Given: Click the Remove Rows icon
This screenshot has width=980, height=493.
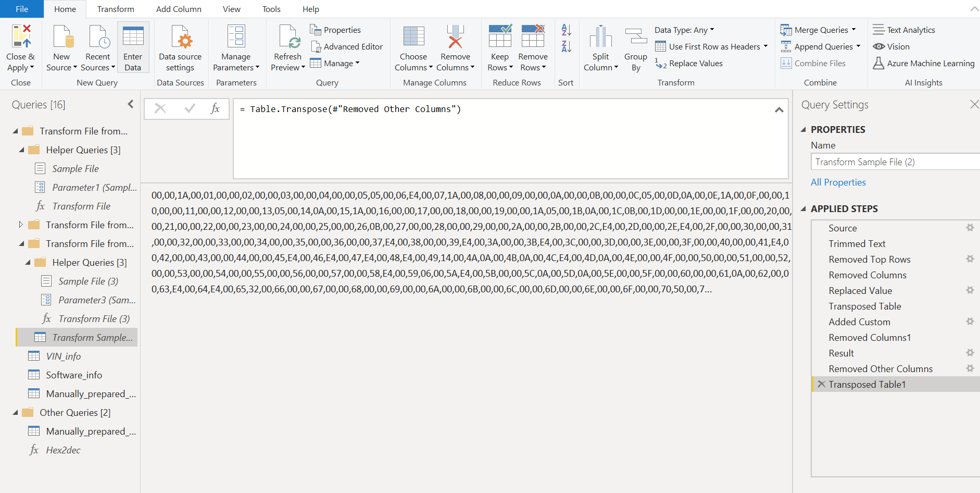Looking at the screenshot, I should click(x=533, y=36).
